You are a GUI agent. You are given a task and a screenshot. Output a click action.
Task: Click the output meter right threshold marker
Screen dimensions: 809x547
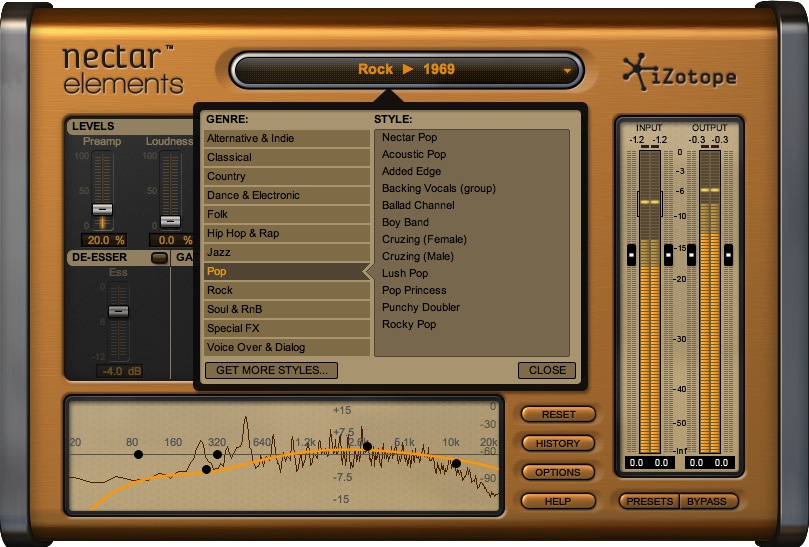click(x=728, y=255)
